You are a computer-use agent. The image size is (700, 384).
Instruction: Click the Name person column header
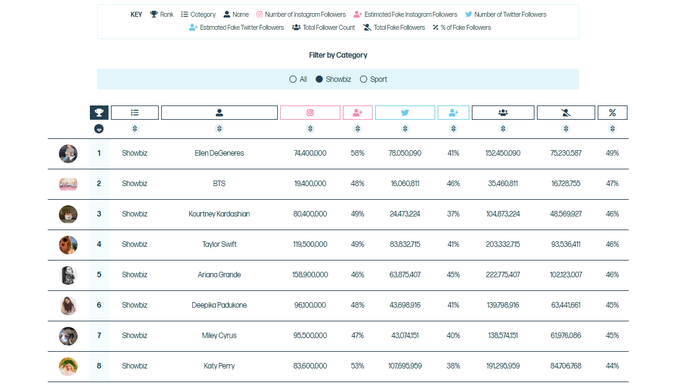click(219, 113)
